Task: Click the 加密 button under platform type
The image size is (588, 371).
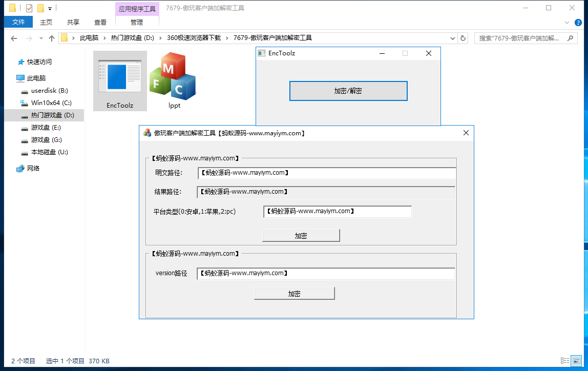Action: pos(301,236)
